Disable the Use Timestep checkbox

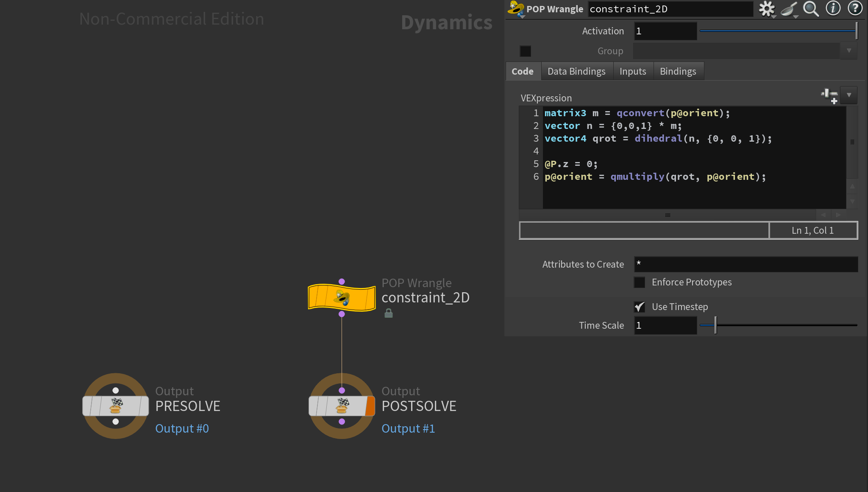click(x=640, y=307)
